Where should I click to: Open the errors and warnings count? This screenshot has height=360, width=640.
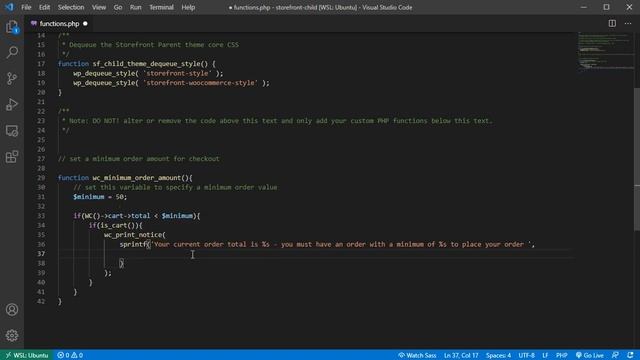(70, 355)
